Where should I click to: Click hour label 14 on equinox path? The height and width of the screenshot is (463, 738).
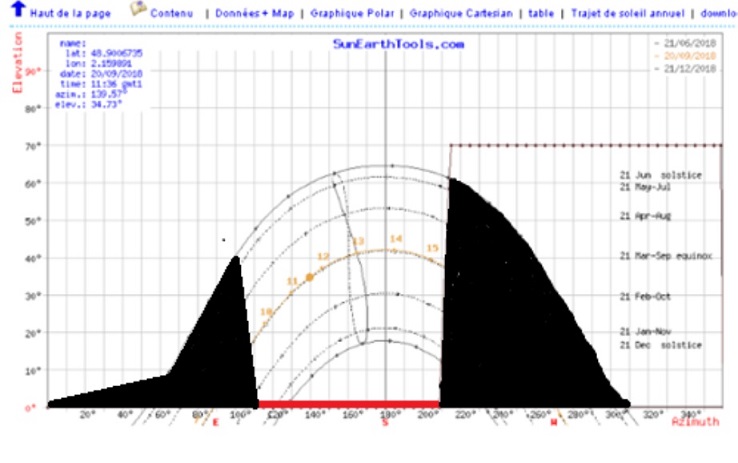(396, 239)
